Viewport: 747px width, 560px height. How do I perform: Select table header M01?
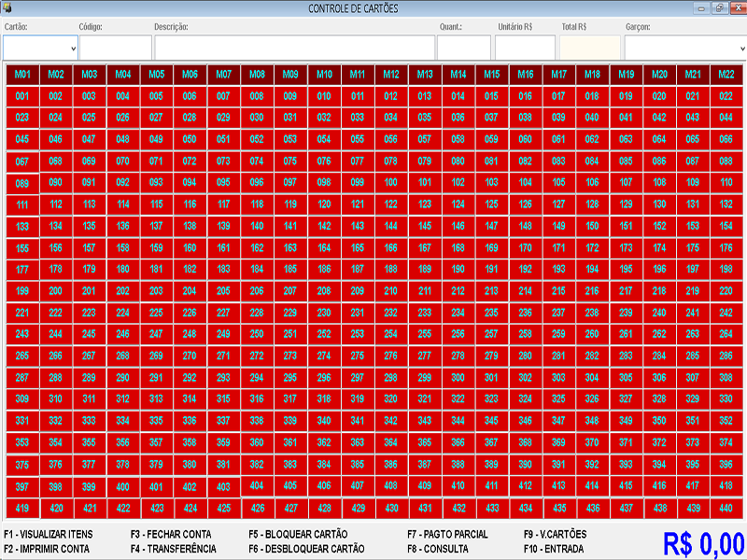click(22, 75)
